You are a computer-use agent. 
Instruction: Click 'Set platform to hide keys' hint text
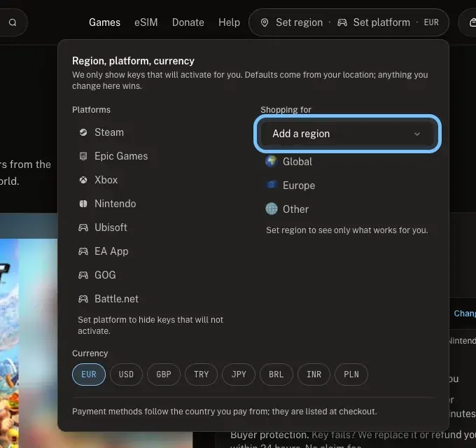150,325
